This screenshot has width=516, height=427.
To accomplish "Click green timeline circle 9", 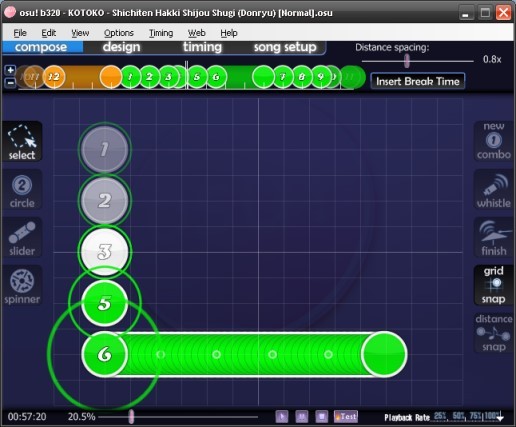I will (321, 77).
